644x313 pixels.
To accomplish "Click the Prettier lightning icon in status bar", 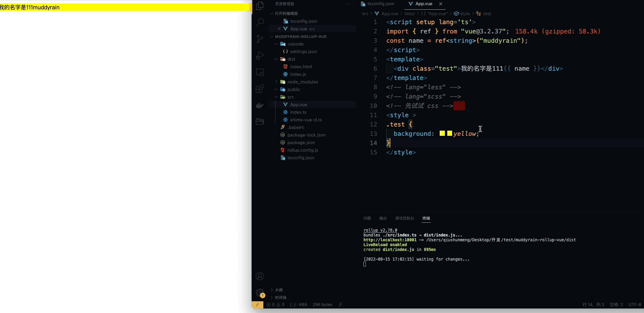I will pos(340,305).
